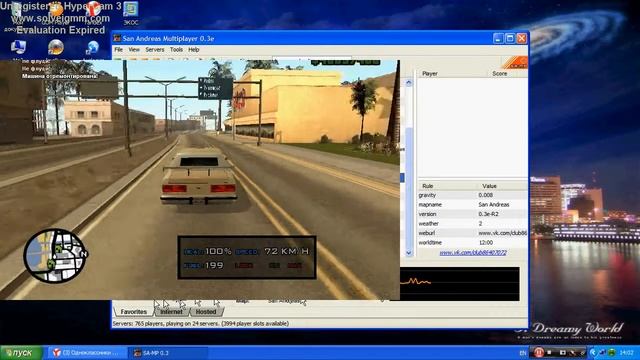This screenshot has height=360, width=640.
Task: Click the San Andreas value cell
Action: (x=493, y=204)
